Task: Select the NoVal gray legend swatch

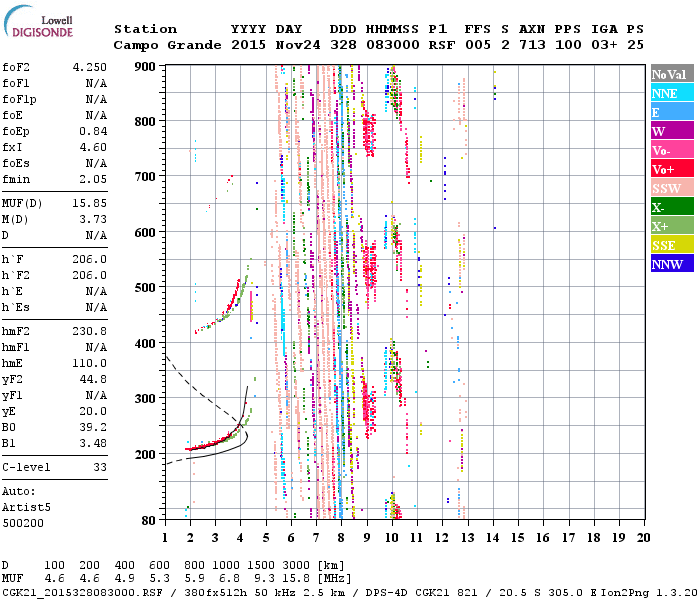Action: click(x=672, y=74)
